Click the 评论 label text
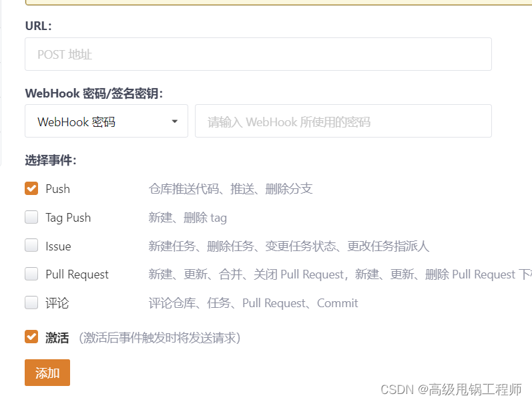The image size is (532, 402). coord(57,303)
